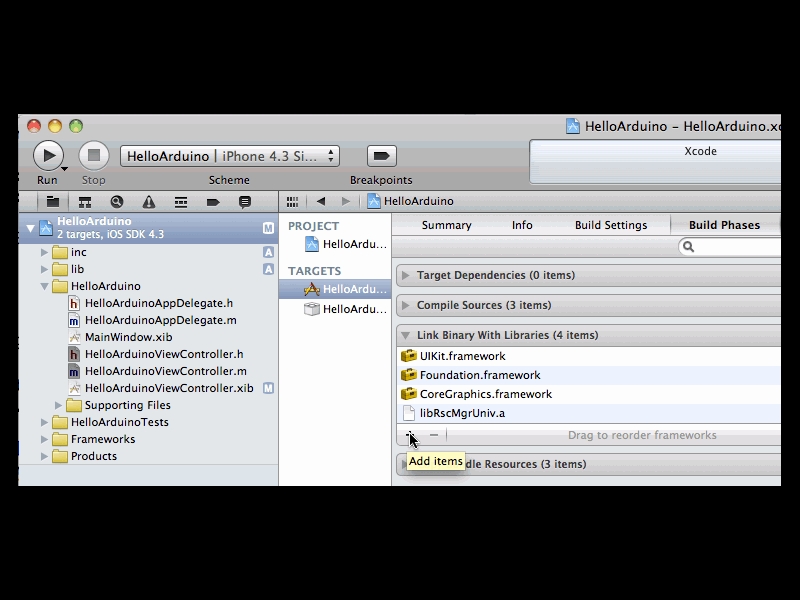Expand the Frameworks group

click(x=44, y=439)
